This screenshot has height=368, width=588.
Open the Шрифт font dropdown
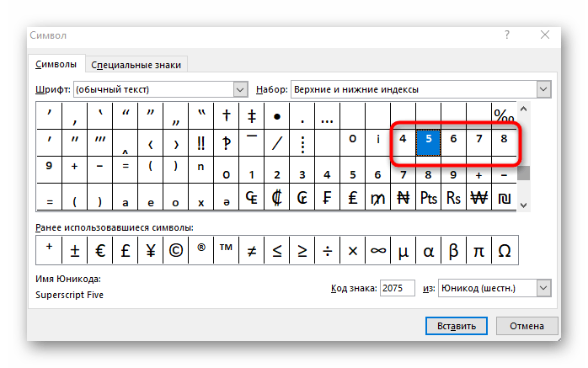pos(240,89)
